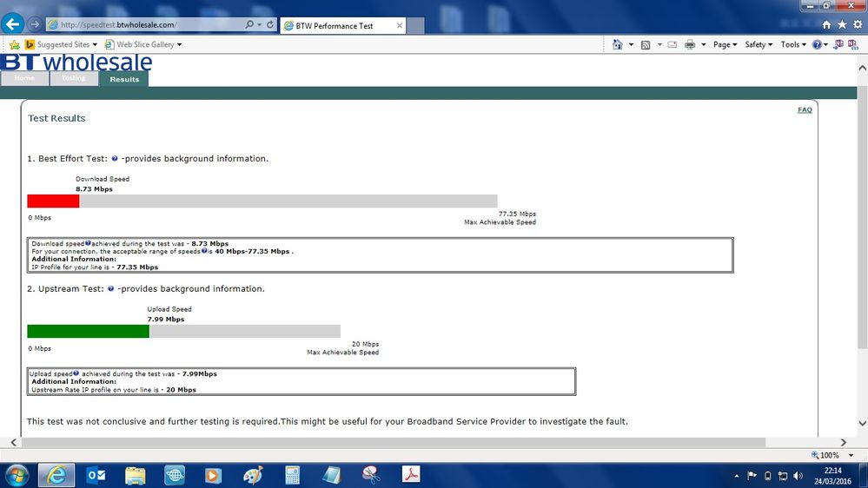
Task: Click the Read mail icon in command bar
Action: click(672, 44)
